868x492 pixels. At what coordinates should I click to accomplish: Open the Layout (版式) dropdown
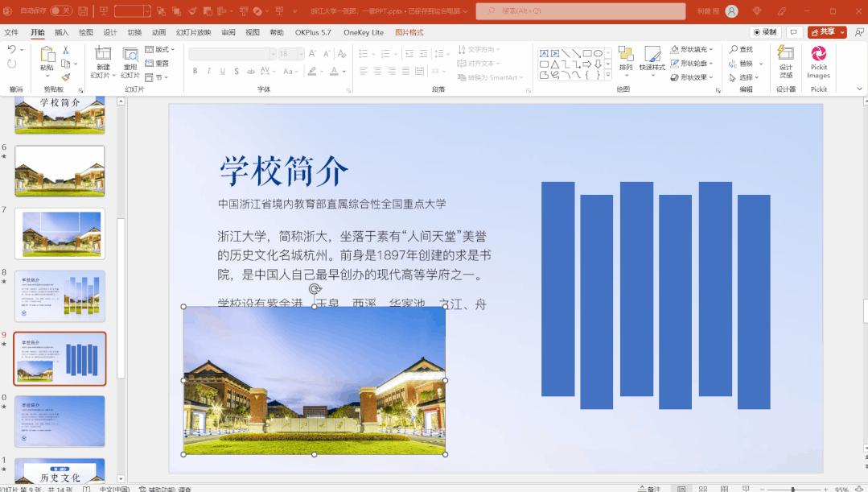(x=160, y=50)
